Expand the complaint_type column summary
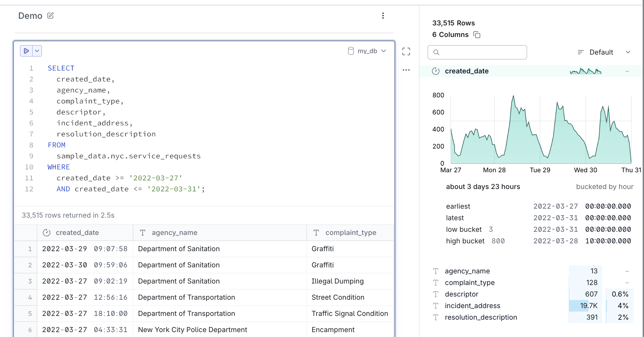The image size is (644, 337). tap(627, 283)
